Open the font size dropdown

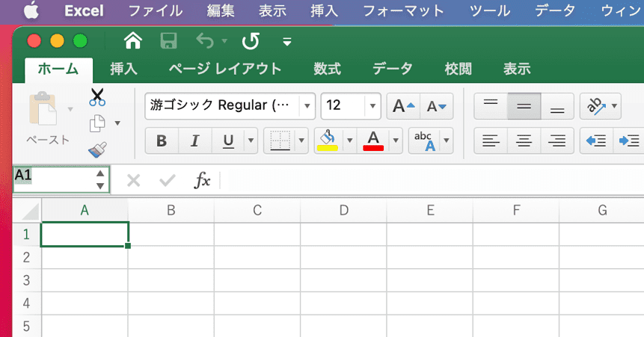372,106
